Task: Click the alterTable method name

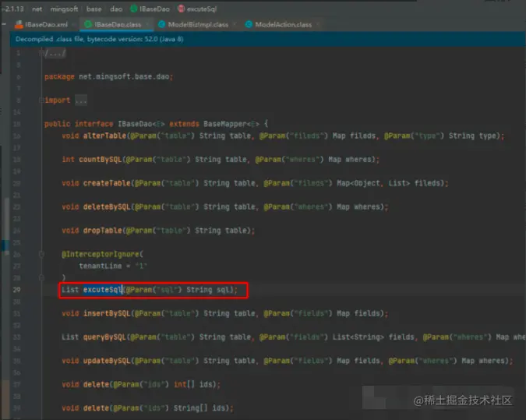Action: [104, 136]
